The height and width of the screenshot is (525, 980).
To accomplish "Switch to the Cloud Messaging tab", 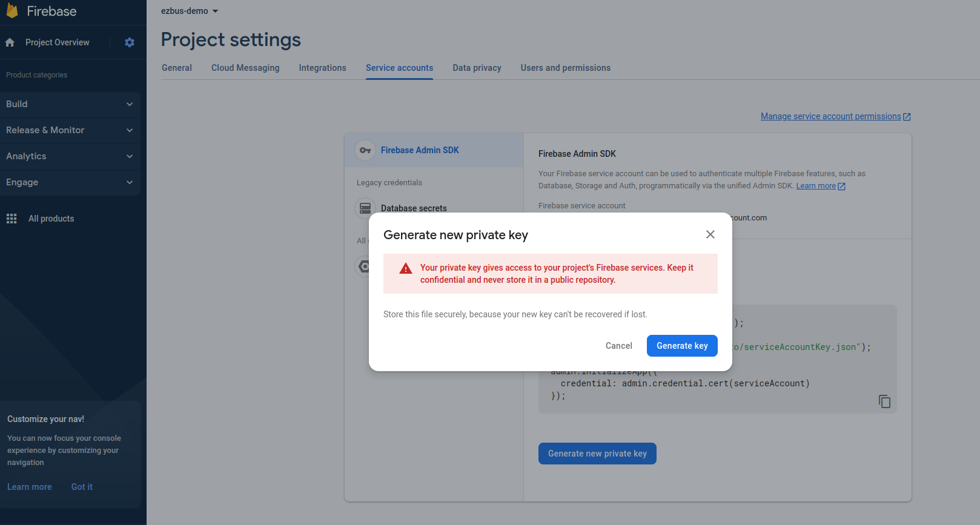I will (245, 68).
